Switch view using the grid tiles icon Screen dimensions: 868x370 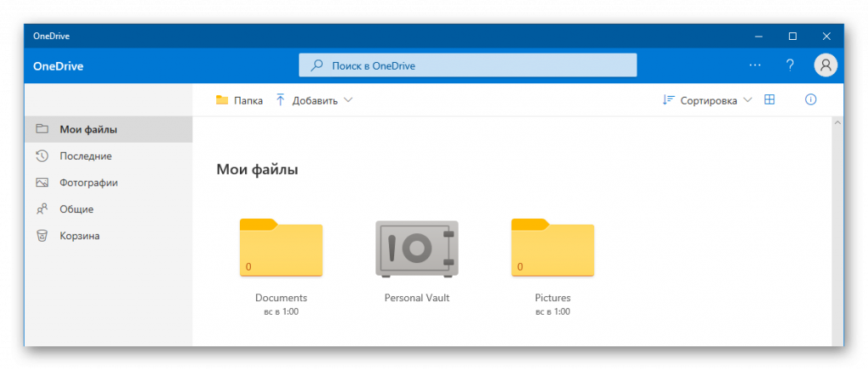(770, 100)
